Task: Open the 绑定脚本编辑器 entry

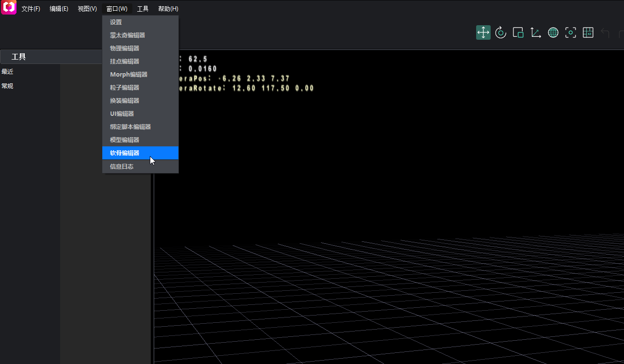Action: tap(141, 127)
